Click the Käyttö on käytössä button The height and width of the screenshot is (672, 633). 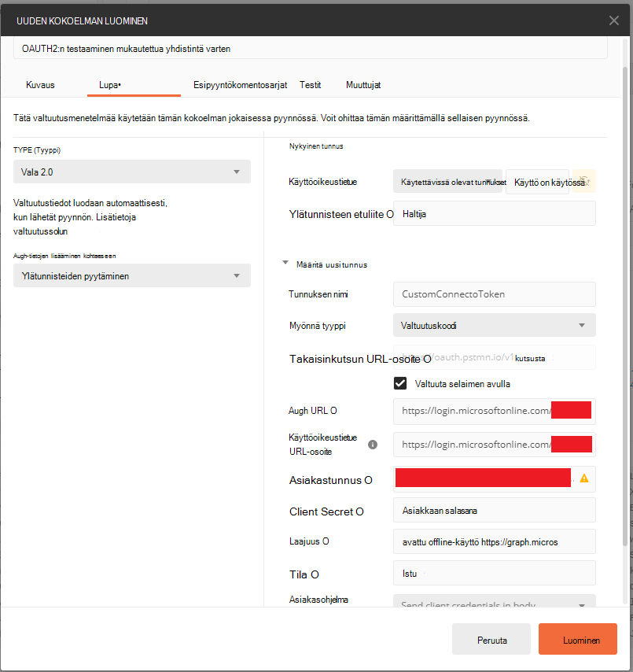pyautogui.click(x=538, y=182)
